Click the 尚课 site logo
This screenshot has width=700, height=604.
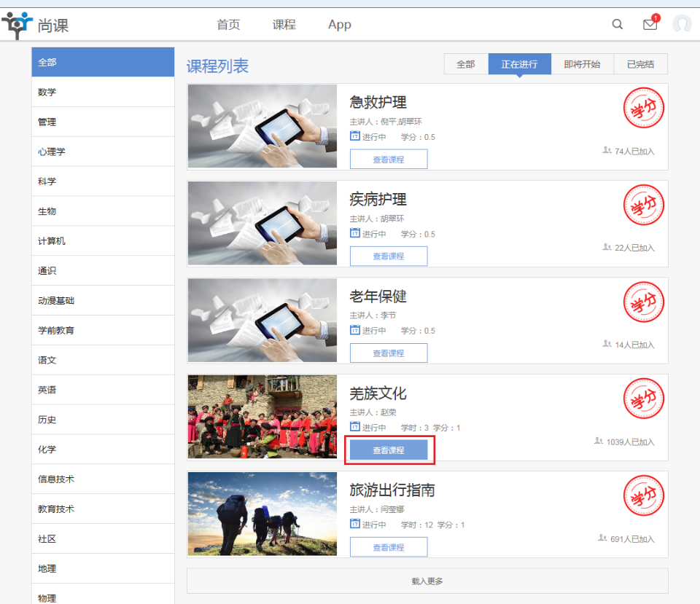tap(35, 26)
